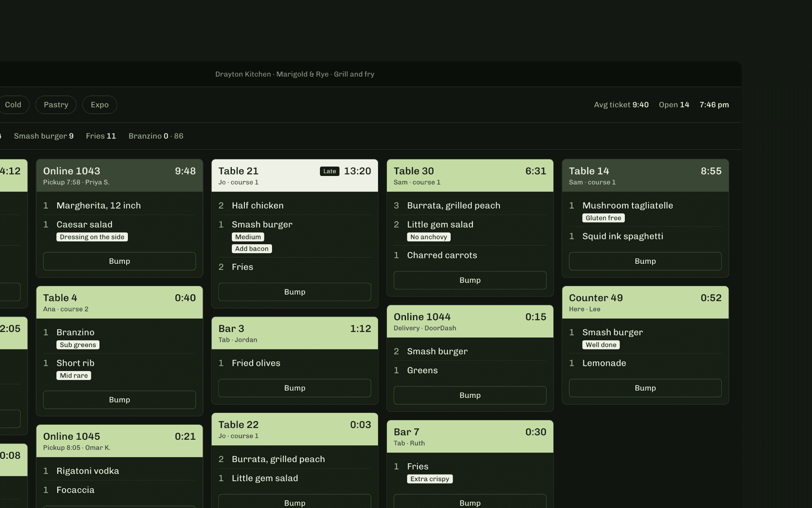The width and height of the screenshot is (812, 508).
Task: Click the No anchovy modifier tag
Action: (x=429, y=237)
